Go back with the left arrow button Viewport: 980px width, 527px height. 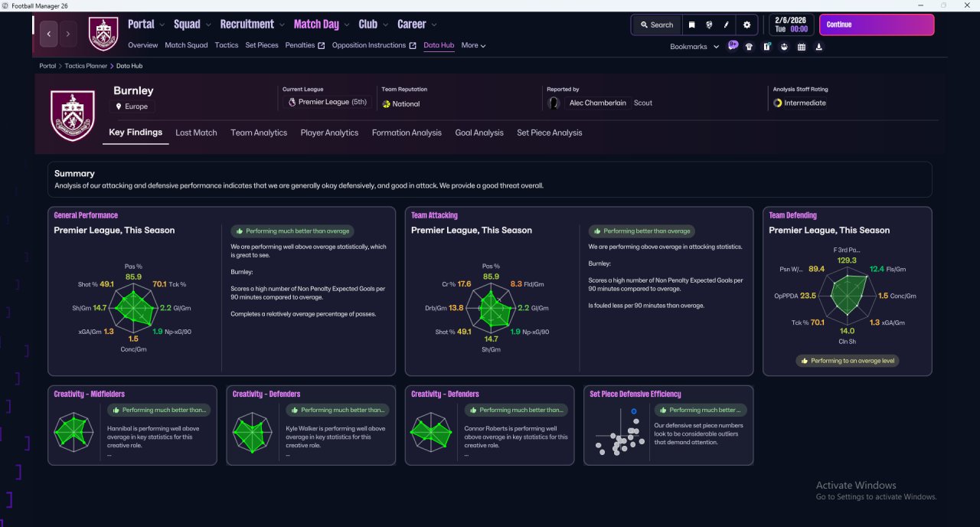pos(50,34)
